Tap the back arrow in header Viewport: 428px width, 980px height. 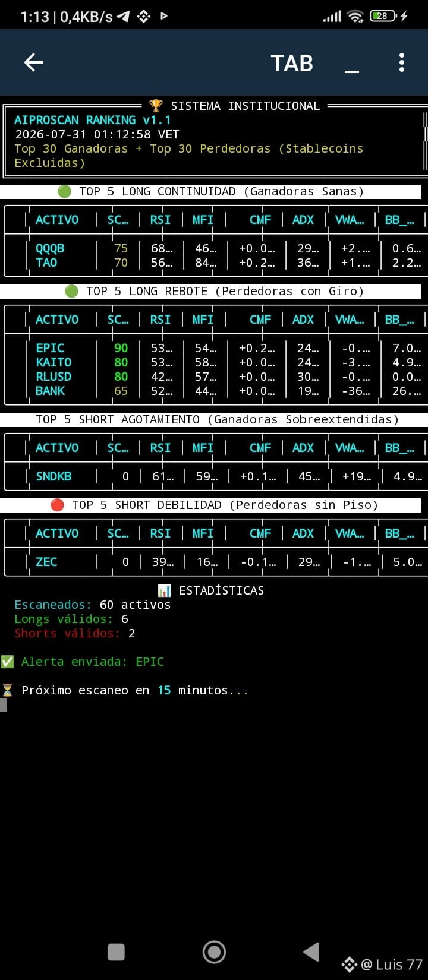coord(33,62)
